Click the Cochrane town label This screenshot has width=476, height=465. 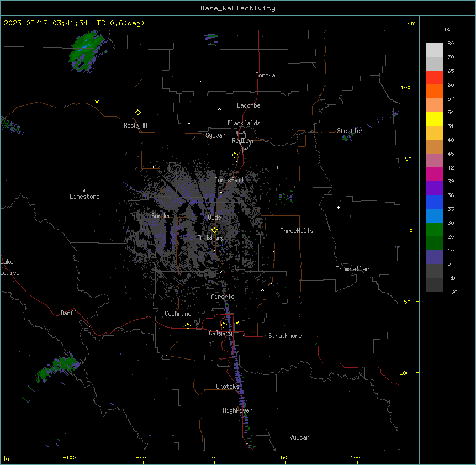(178, 314)
